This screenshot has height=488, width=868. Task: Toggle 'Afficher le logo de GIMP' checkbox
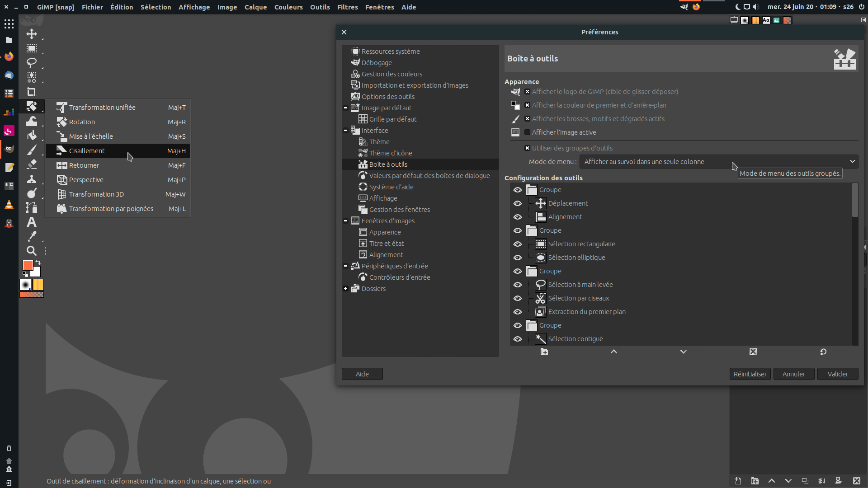click(x=527, y=92)
